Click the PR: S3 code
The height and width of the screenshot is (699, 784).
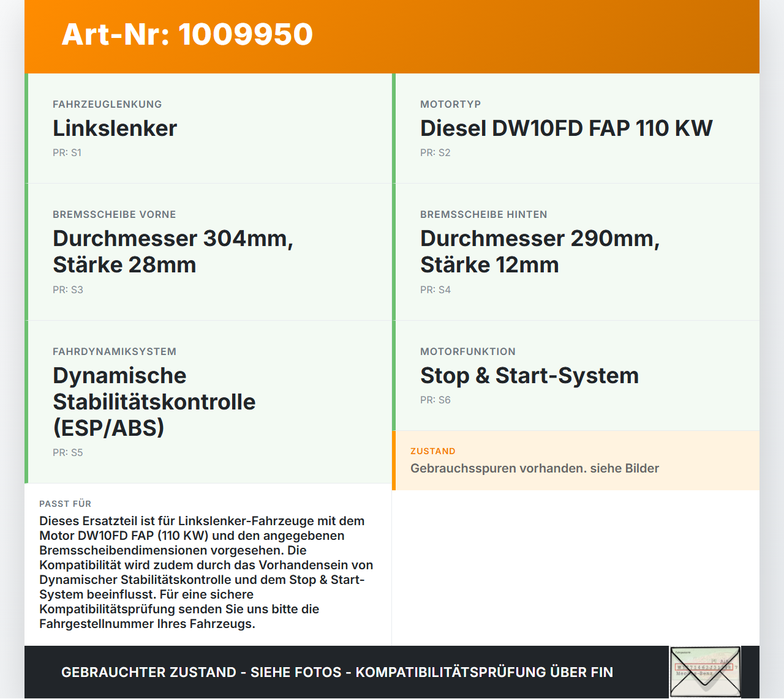[68, 290]
